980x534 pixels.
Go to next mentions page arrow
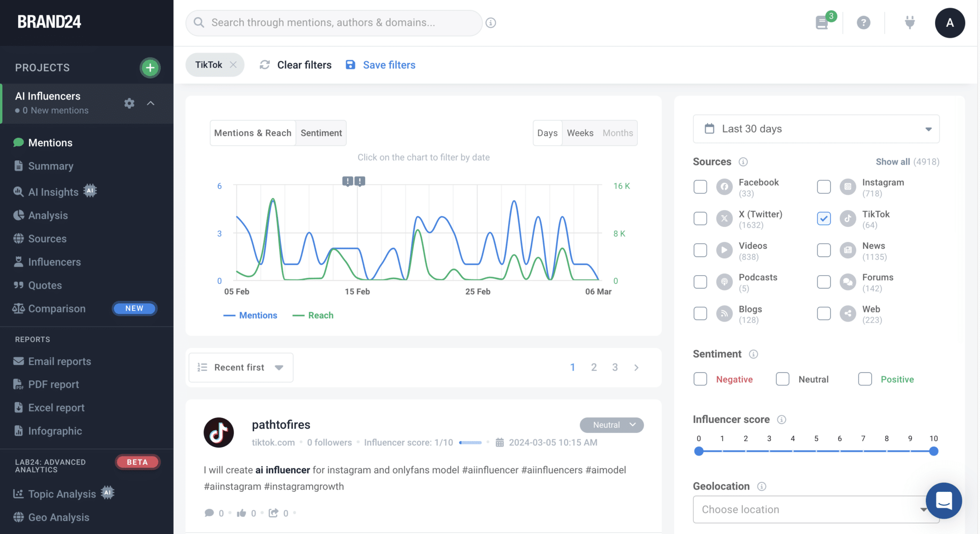pyautogui.click(x=636, y=367)
